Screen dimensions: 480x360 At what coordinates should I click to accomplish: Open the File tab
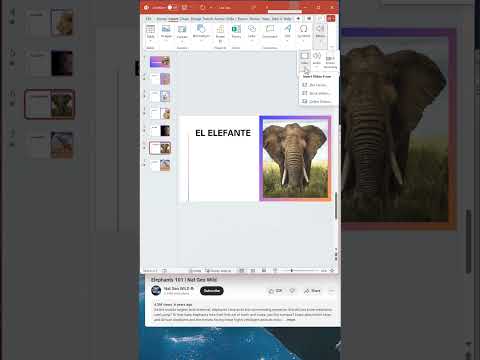[149, 19]
